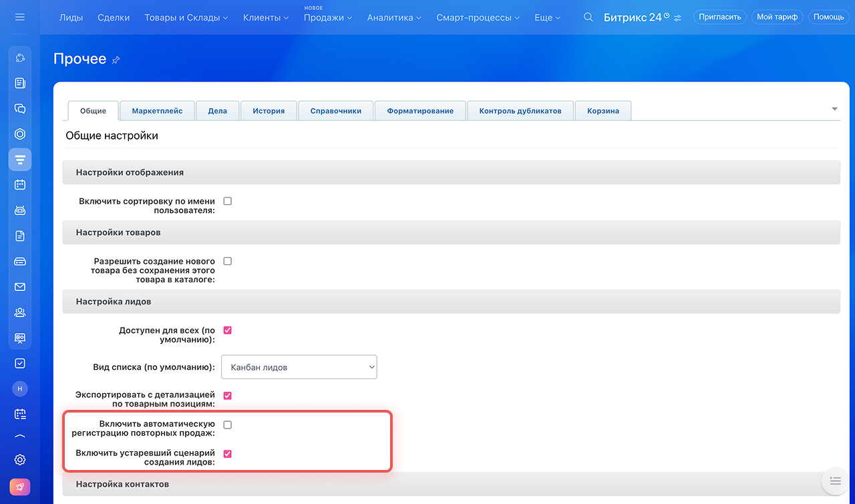The width and height of the screenshot is (855, 504).
Task: Open the CRM funnel sidebar icon
Action: (x=20, y=160)
